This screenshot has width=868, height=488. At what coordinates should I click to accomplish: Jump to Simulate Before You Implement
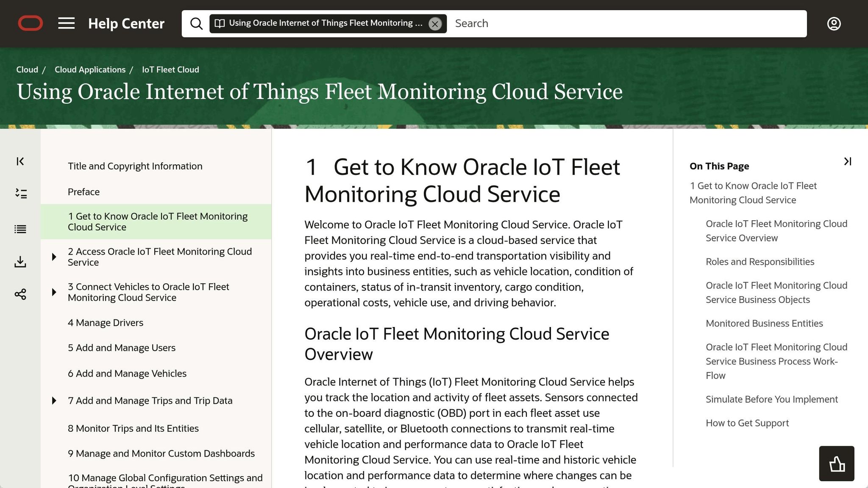(x=772, y=399)
